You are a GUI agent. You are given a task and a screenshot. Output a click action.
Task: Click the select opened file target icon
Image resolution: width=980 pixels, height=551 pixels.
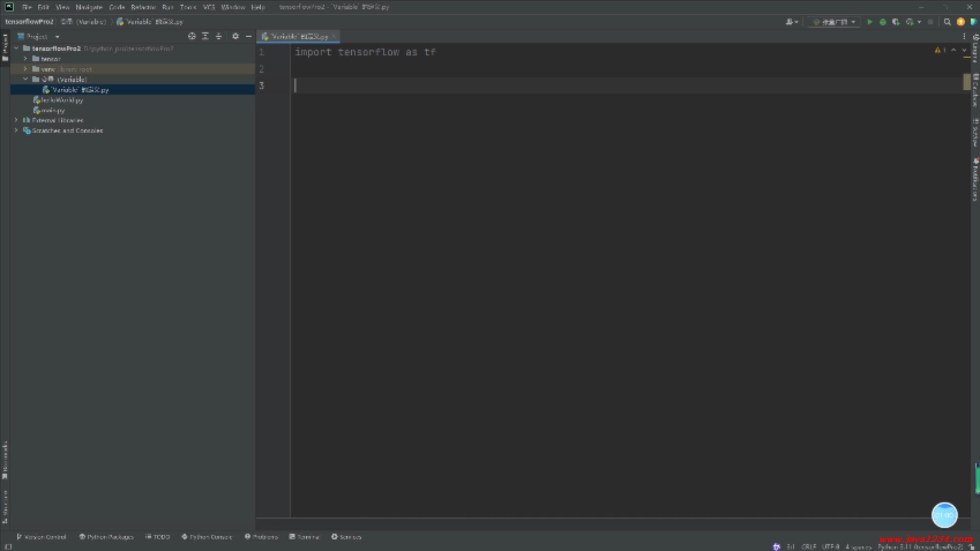192,36
